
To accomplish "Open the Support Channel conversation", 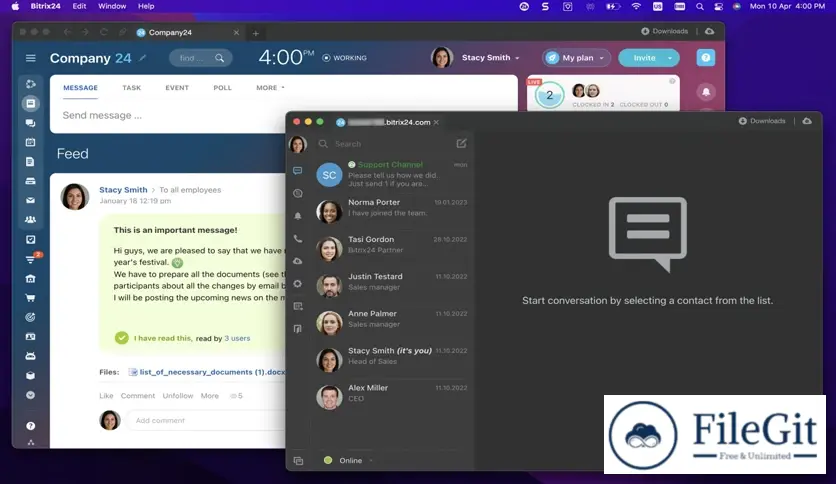I will [x=392, y=174].
